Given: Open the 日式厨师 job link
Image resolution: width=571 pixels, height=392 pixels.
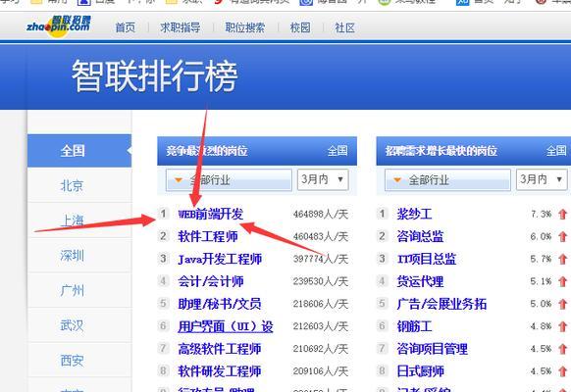Looking at the screenshot, I should [420, 371].
